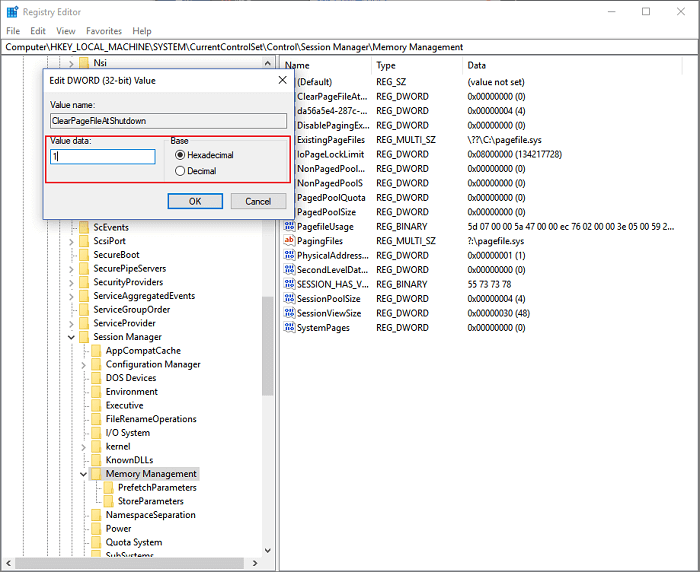Open the Edit menu

38,31
